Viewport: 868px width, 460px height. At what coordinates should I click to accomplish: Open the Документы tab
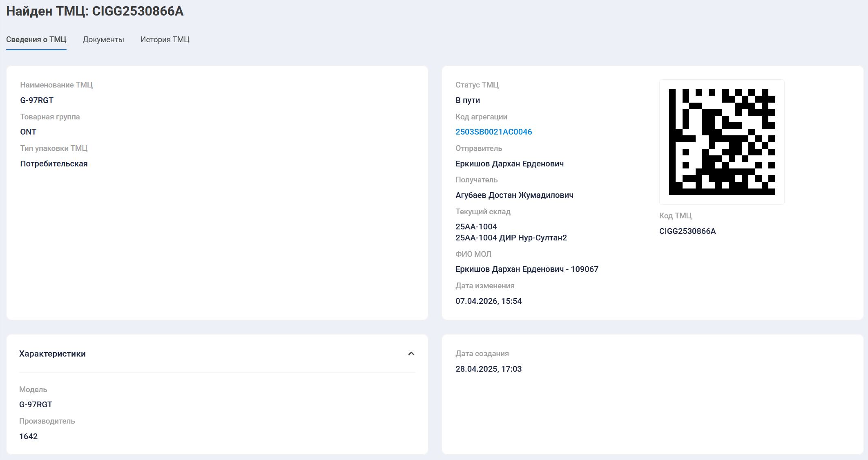coord(103,40)
